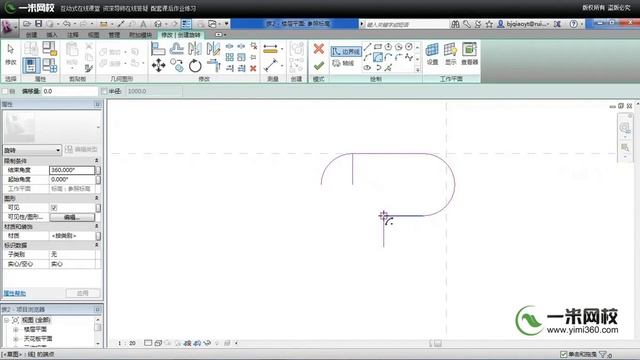The height and width of the screenshot is (360, 640).
Task: Open the Manage ribbon tab
Action: click(114, 35)
